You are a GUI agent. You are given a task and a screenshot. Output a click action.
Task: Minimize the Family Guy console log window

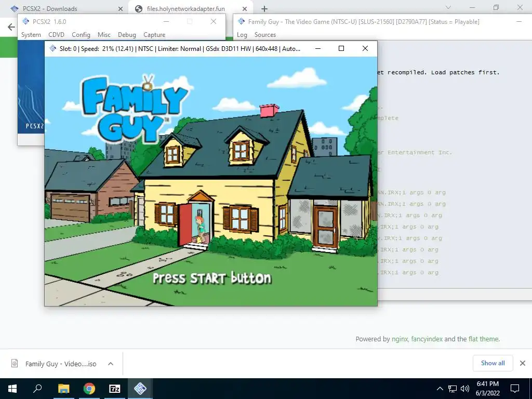519,21
